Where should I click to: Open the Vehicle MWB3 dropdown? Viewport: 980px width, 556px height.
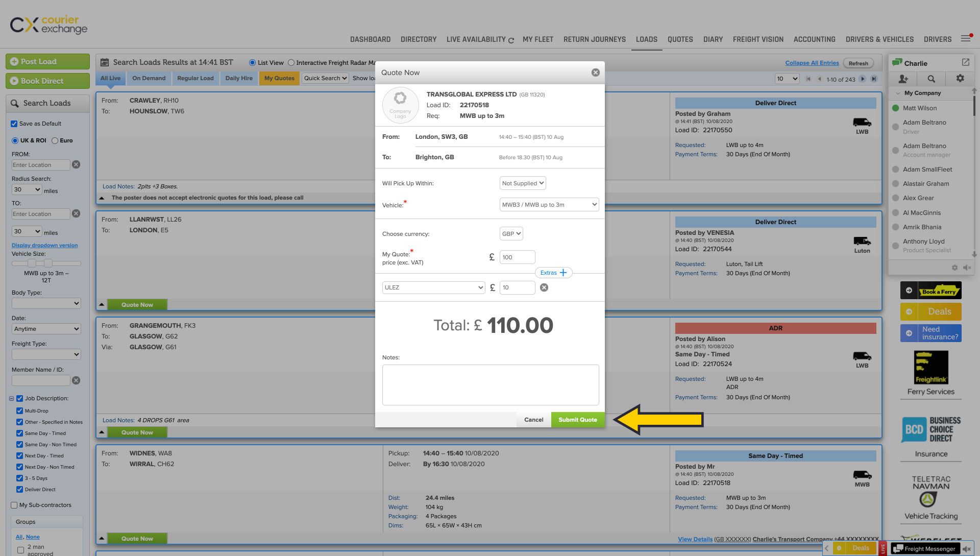click(549, 205)
